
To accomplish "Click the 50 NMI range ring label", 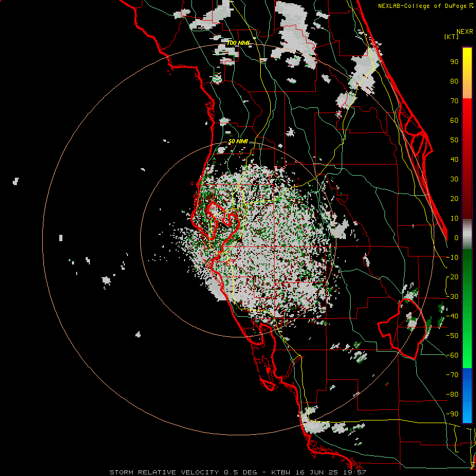I will (239, 141).
